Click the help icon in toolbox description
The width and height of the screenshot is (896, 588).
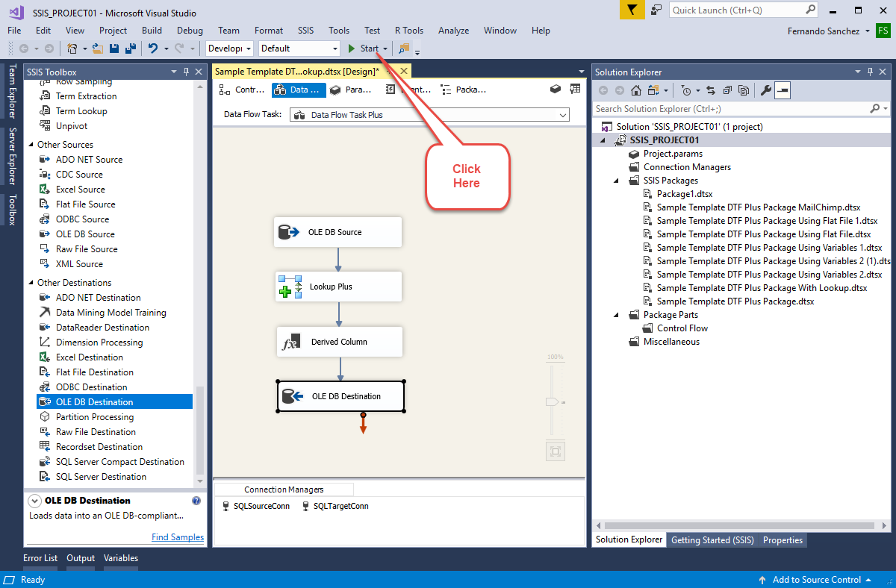(196, 501)
